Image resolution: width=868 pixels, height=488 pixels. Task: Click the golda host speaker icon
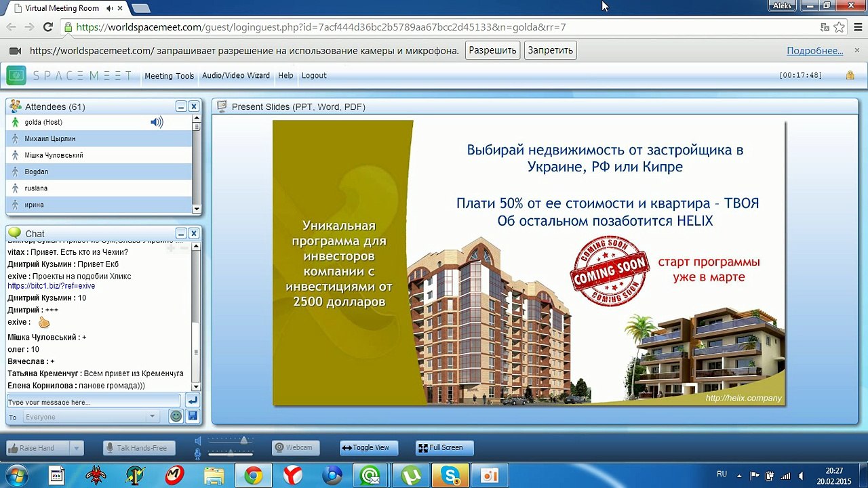pos(157,122)
